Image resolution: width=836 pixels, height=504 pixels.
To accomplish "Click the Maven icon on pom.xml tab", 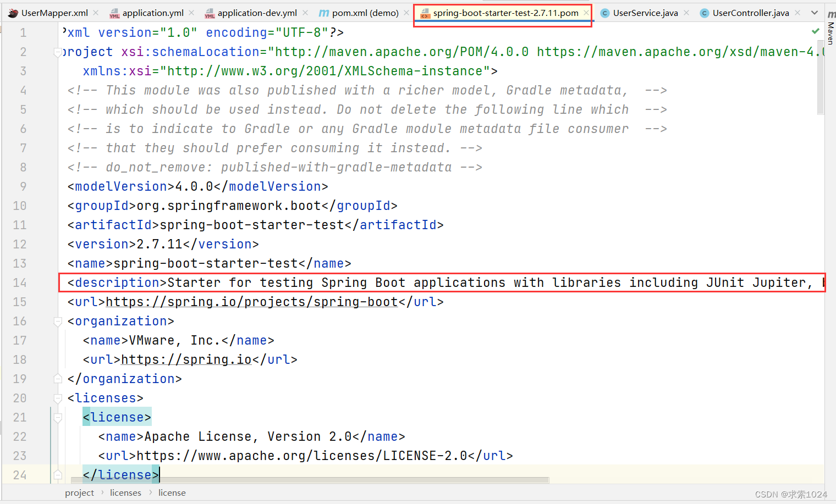I will pyautogui.click(x=324, y=13).
